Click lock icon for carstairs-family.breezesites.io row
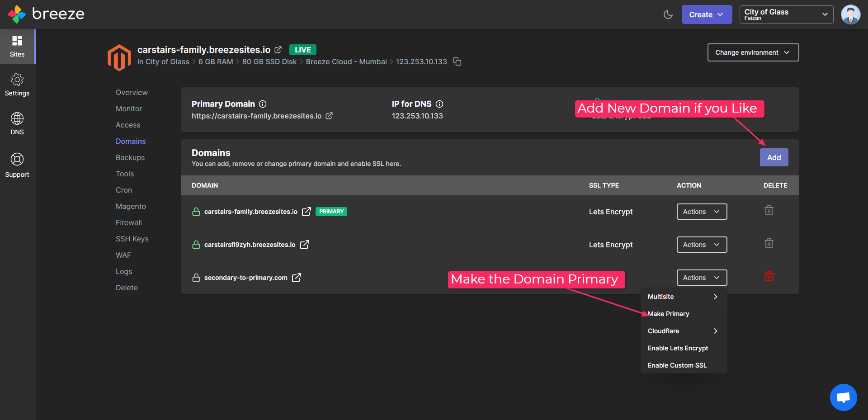The image size is (868, 420). point(196,212)
